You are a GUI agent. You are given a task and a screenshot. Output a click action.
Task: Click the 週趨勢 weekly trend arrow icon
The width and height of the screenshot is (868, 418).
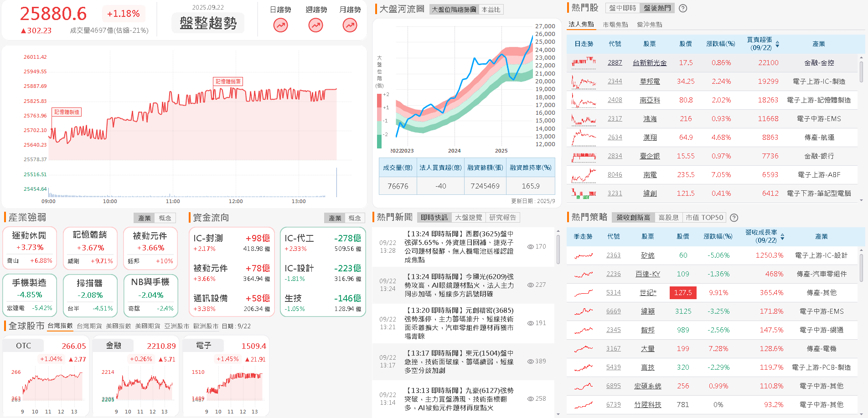pyautogui.click(x=315, y=25)
